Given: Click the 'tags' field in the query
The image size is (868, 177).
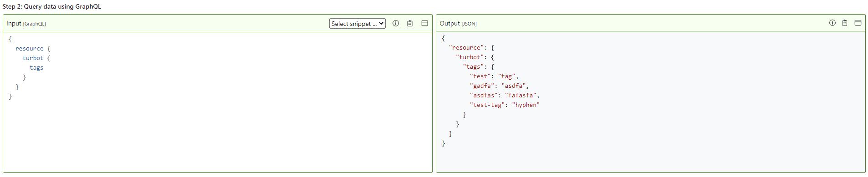Looking at the screenshot, I should [x=36, y=68].
